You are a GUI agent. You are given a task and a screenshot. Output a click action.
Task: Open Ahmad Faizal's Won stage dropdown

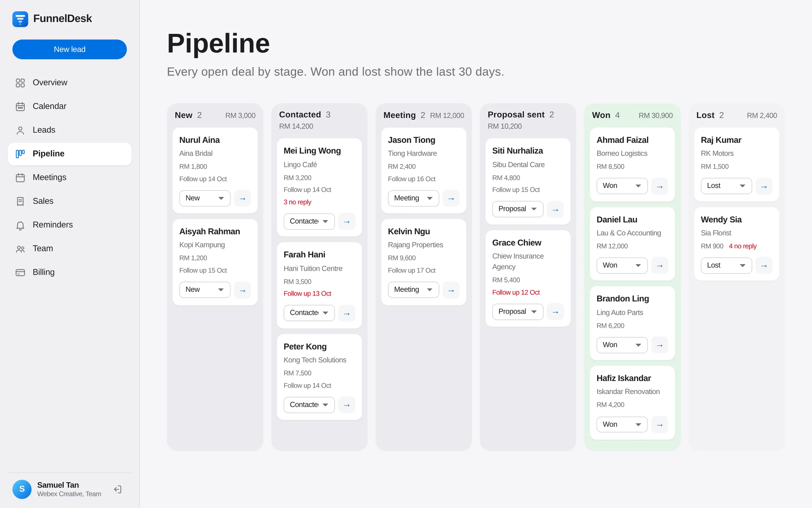(622, 186)
